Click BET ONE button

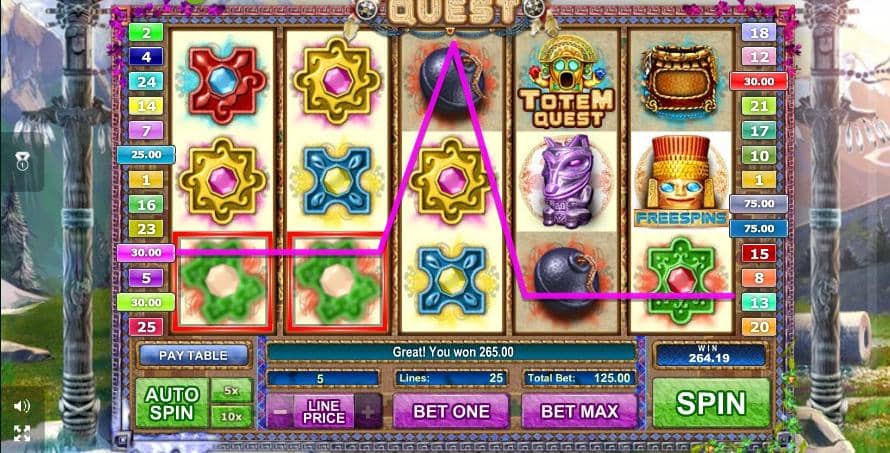coord(451,411)
